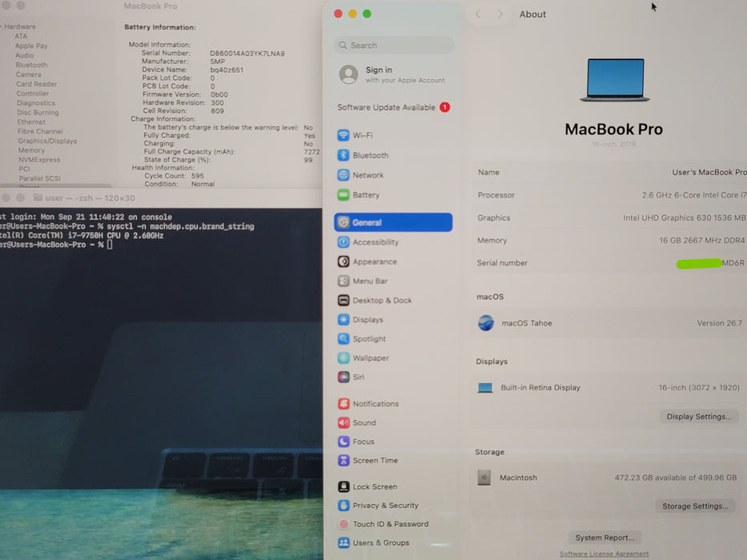
Task: Click the MacBook Pro laptop image
Action: click(615, 79)
